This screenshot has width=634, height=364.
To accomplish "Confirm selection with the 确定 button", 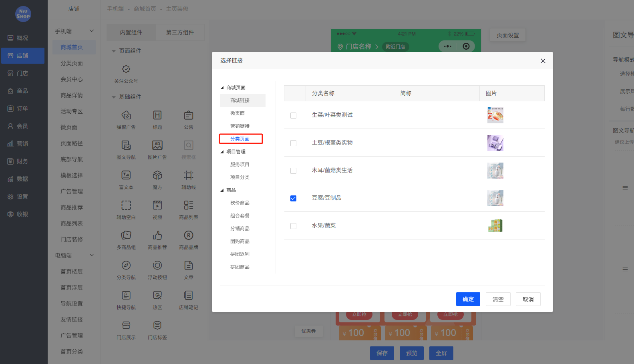I will point(468,299).
